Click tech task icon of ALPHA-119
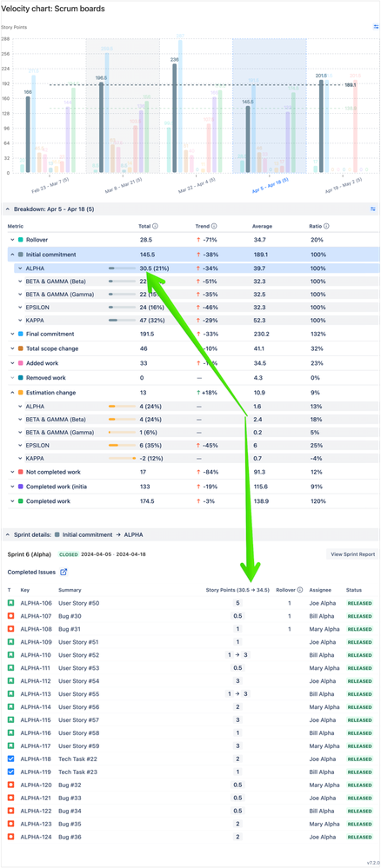 click(x=10, y=772)
